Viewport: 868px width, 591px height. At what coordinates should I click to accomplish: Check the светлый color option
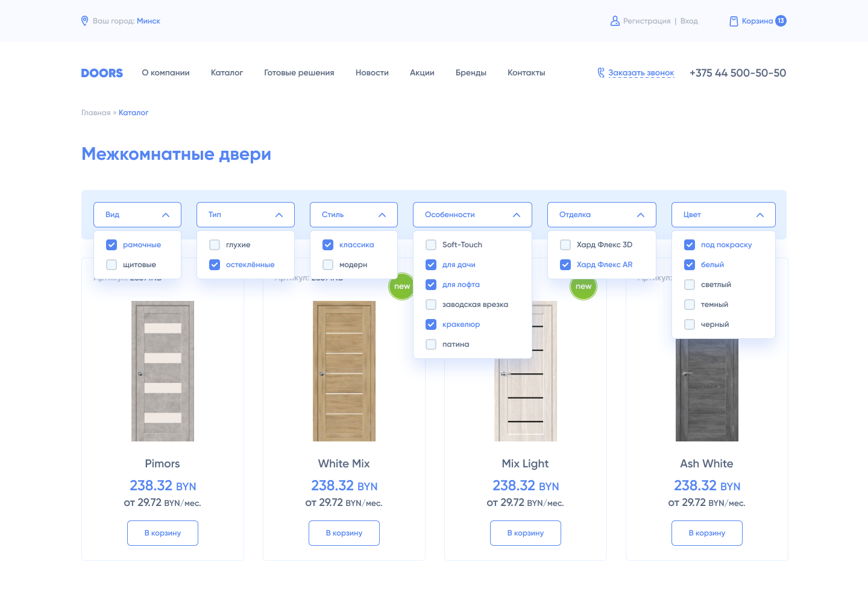tap(690, 285)
